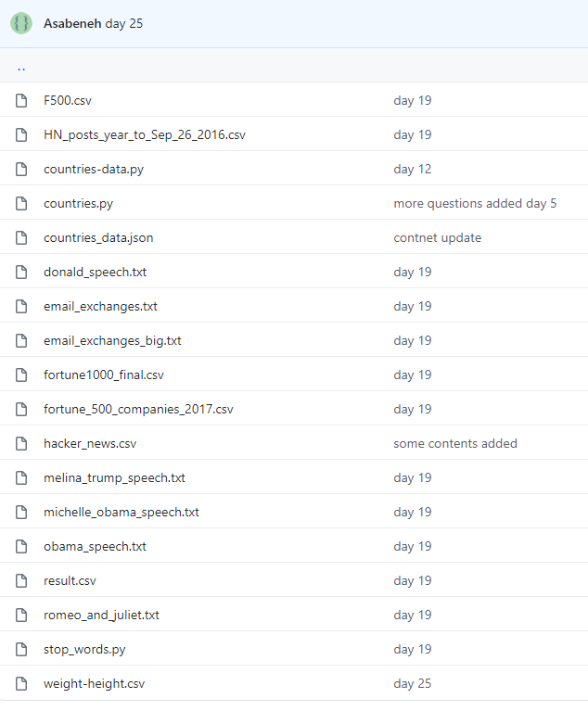588x711 pixels.
Task: Click the file icon beside michelle_obama_speech.txt
Action: [x=21, y=512]
